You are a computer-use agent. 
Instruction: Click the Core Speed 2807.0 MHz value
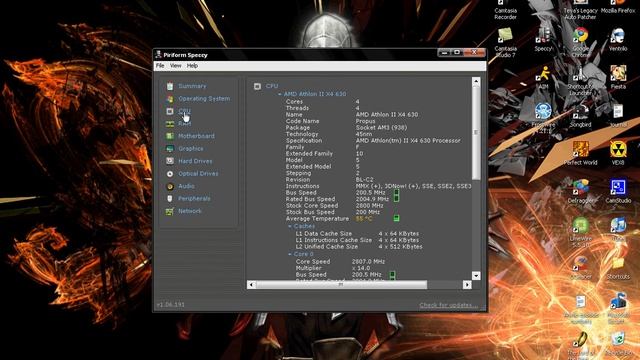tap(368, 262)
